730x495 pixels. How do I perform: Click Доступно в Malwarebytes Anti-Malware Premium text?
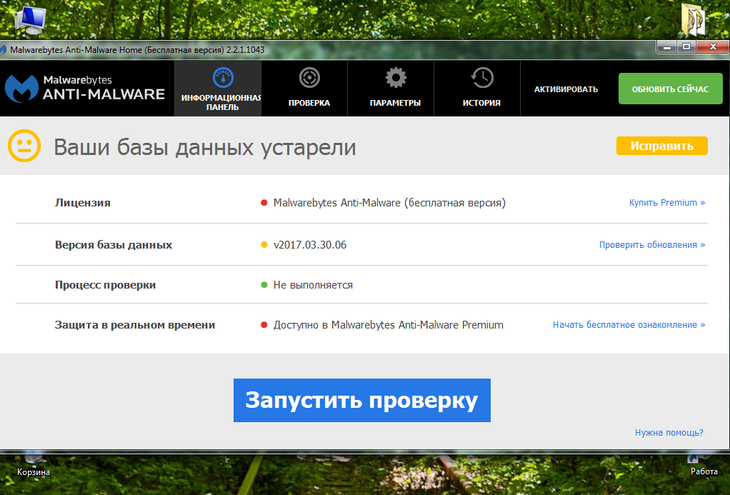pos(388,325)
